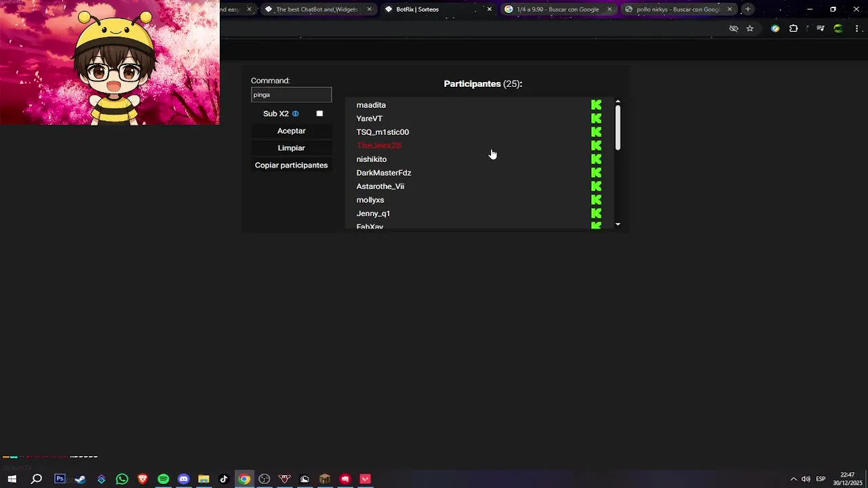Image resolution: width=868 pixels, height=488 pixels.
Task: Switch to The best ChatBot and Widgets tab
Action: tap(317, 9)
